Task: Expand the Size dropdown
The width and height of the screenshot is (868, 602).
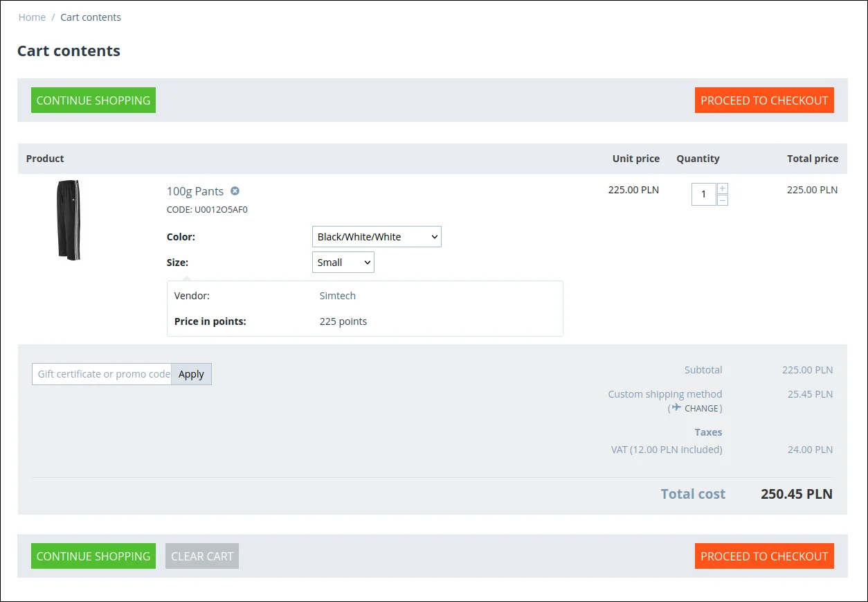Action: 343,263
